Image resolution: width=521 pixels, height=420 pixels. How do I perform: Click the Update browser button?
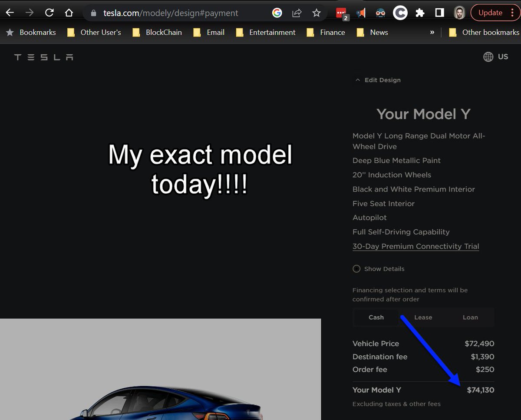click(x=490, y=13)
